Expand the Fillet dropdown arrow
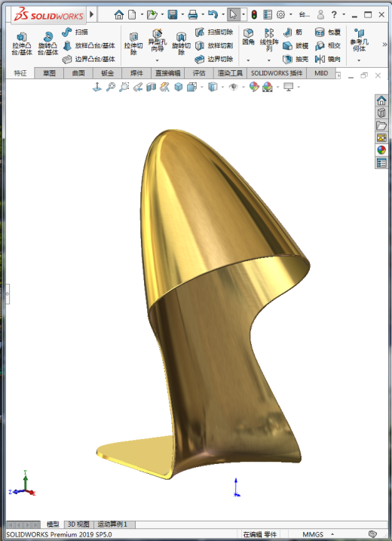This screenshot has width=392, height=541. click(248, 60)
